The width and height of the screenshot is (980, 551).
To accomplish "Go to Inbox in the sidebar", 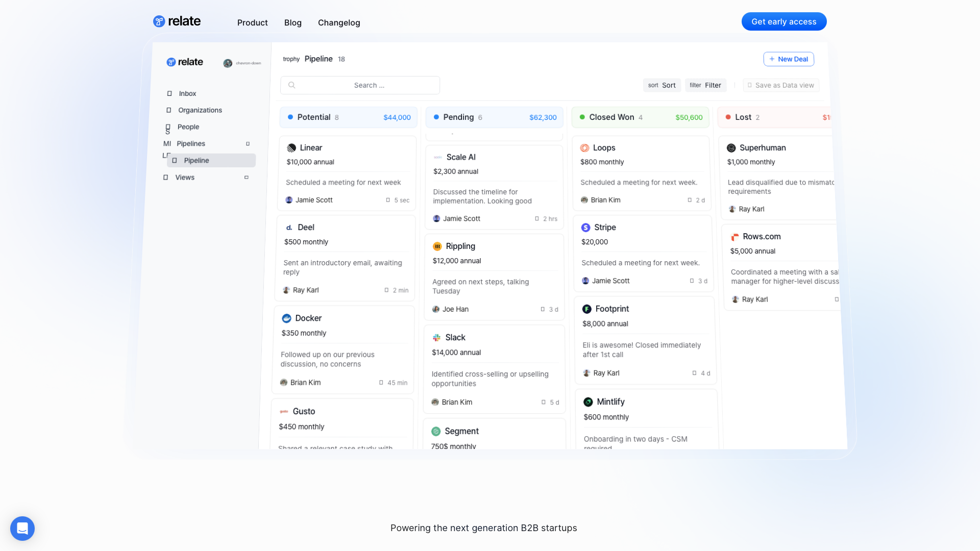I will coord(187,93).
